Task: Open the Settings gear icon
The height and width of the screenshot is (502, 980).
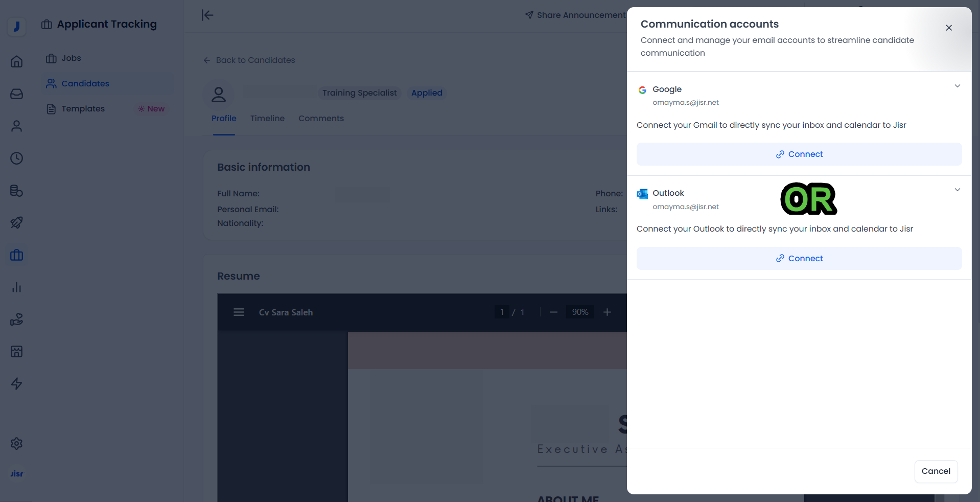Action: click(16, 444)
